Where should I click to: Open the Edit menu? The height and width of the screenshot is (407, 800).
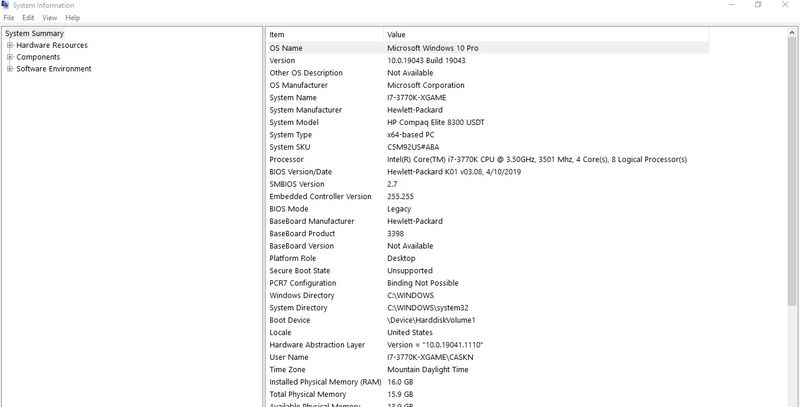(28, 18)
